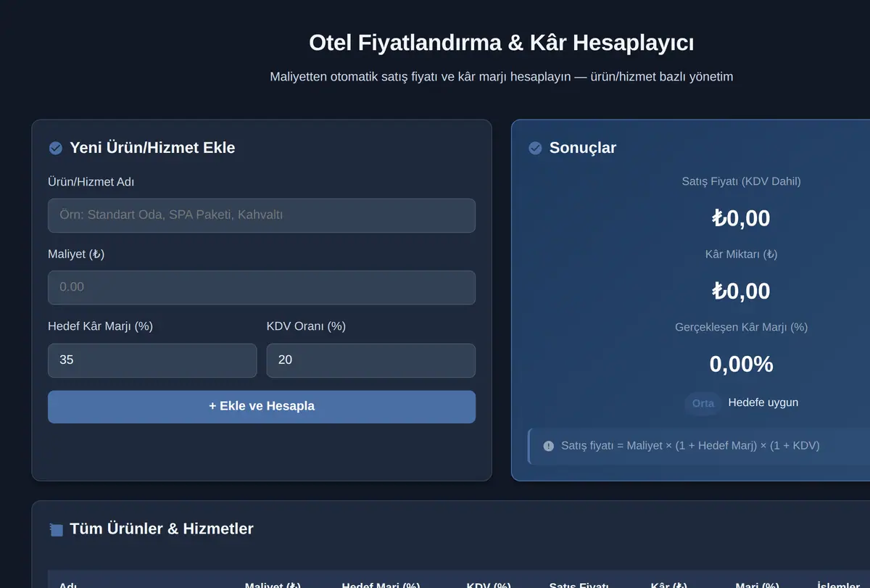Click the Hedef Kâr Marjı (%) label
The image size is (870, 588).
coord(100,326)
